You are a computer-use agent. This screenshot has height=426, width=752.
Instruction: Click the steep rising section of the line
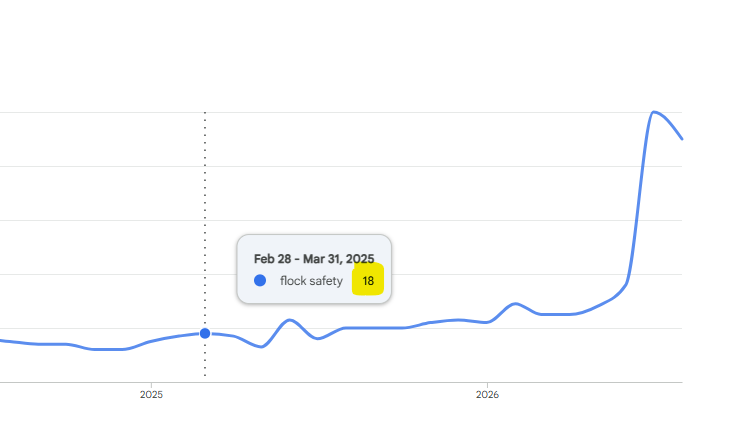click(638, 201)
